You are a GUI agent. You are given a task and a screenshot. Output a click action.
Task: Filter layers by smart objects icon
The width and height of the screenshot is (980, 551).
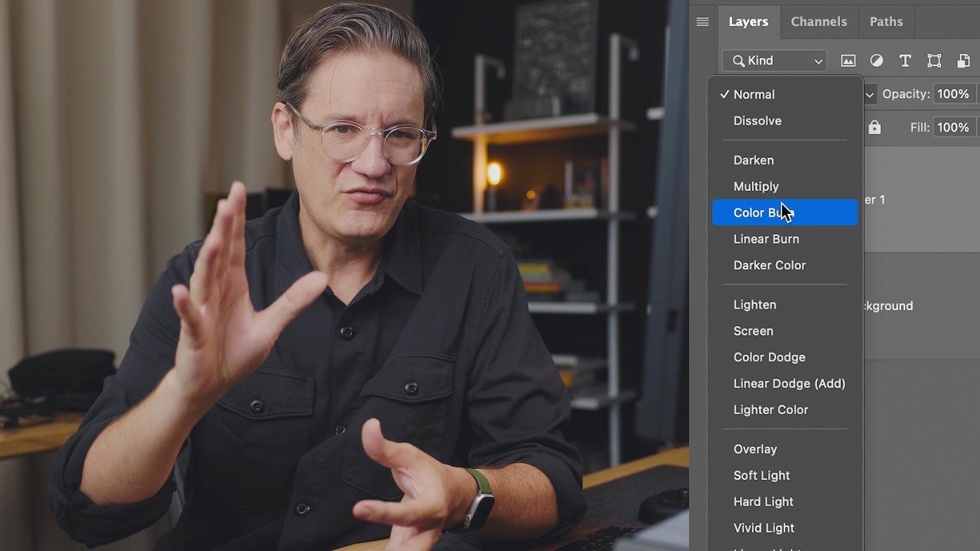click(963, 61)
